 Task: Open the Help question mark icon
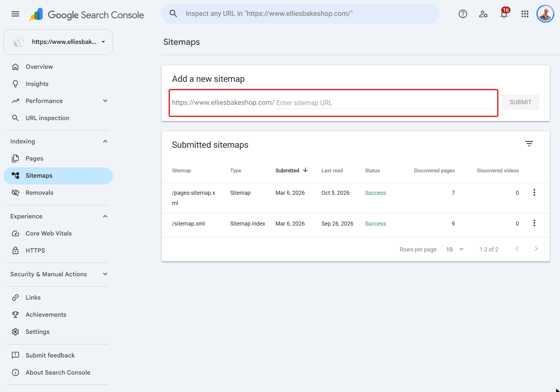(463, 14)
